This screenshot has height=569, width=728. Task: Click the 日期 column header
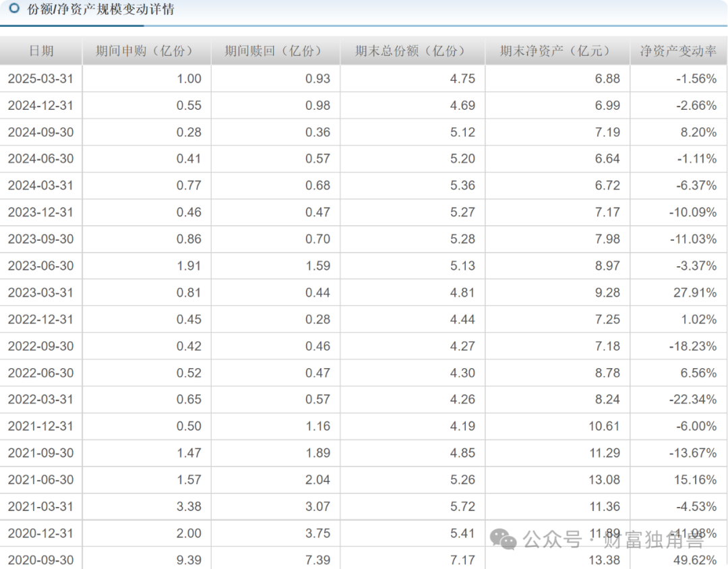[x=41, y=51]
